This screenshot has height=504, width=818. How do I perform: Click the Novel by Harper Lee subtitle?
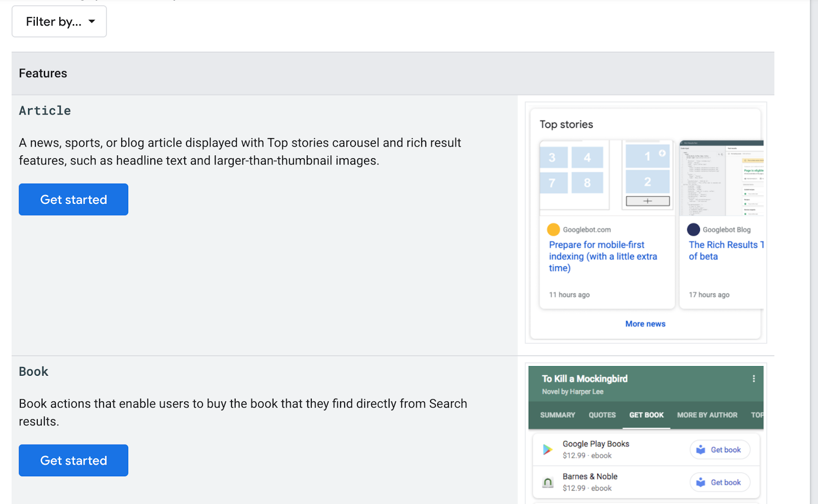[x=573, y=392]
